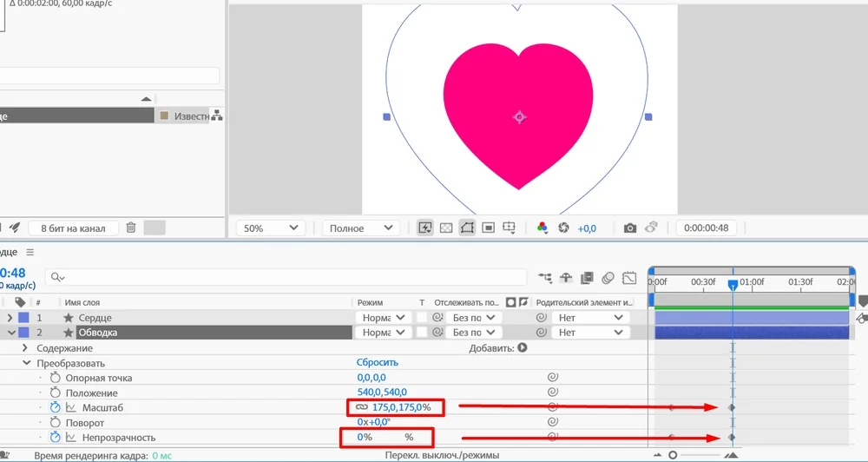Click Сбросить to reset transform
This screenshot has height=462, width=868.
point(377,363)
